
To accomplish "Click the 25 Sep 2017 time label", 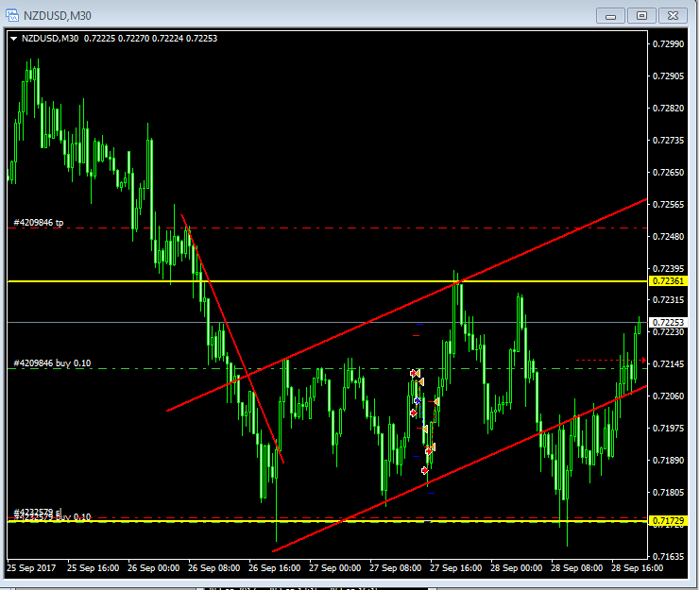I will click(31, 568).
